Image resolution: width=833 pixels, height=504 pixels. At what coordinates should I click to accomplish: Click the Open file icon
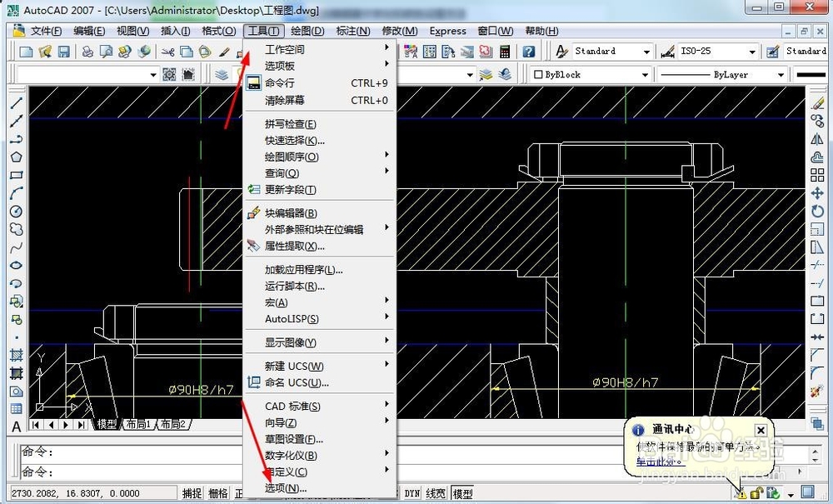click(45, 52)
